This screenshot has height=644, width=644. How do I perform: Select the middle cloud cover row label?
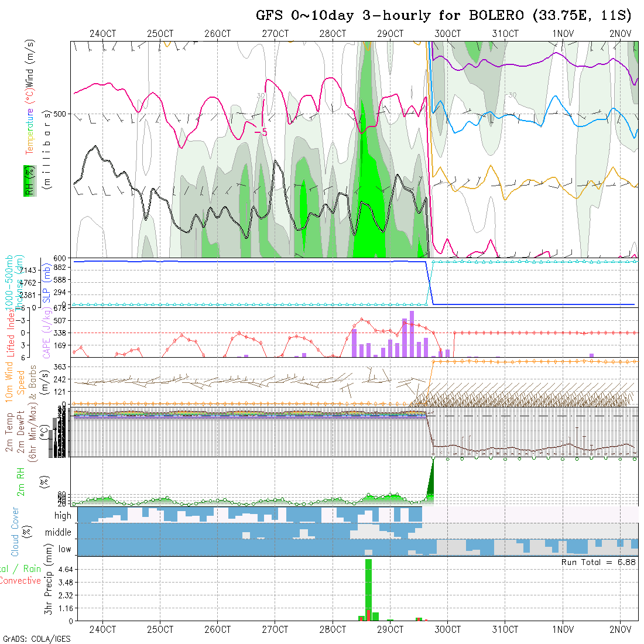tap(59, 533)
